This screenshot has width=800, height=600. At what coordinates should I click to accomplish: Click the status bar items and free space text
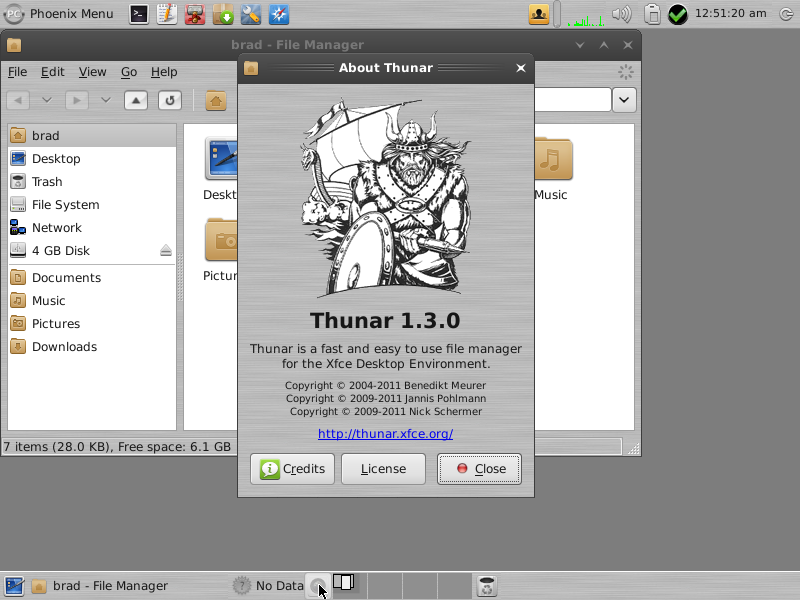117,447
